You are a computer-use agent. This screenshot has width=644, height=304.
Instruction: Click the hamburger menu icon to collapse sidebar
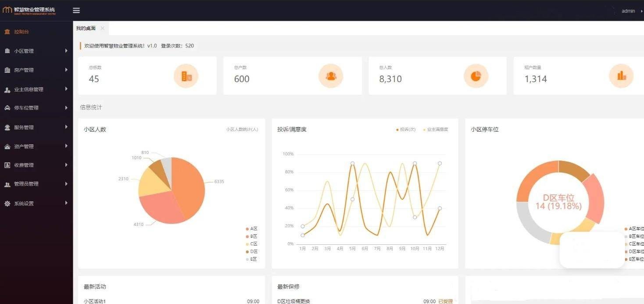click(76, 10)
